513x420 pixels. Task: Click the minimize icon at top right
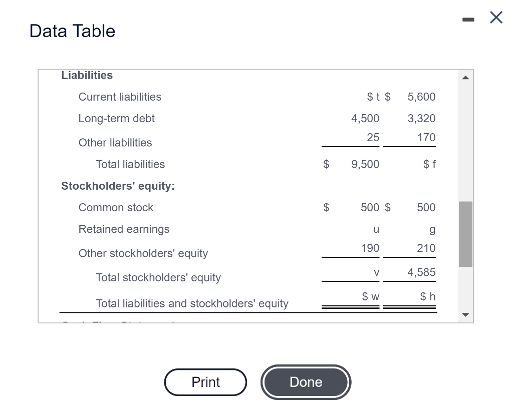468,19
